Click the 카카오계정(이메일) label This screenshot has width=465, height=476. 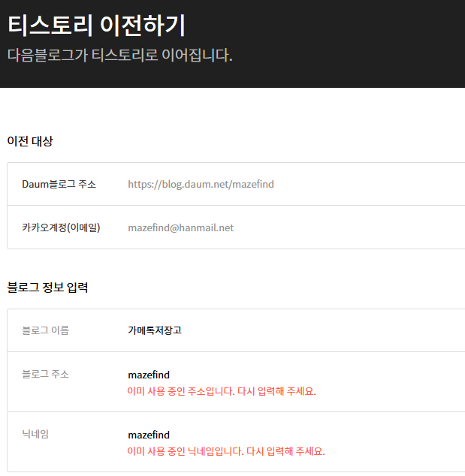(x=61, y=227)
